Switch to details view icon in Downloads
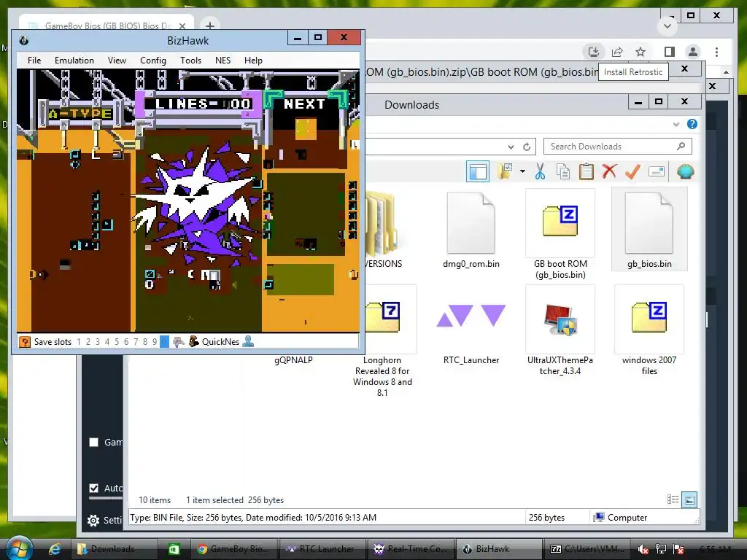 point(673,499)
